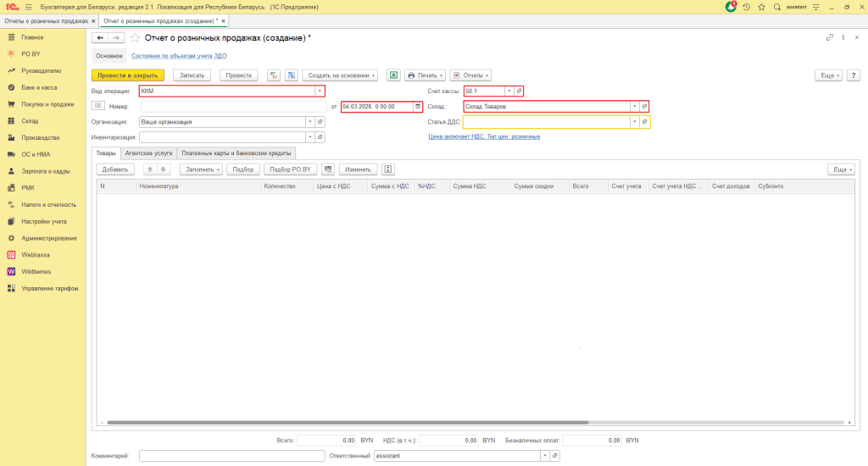868x466 pixels.
Task: Click the Excel export icon in toolbar
Action: (394, 75)
